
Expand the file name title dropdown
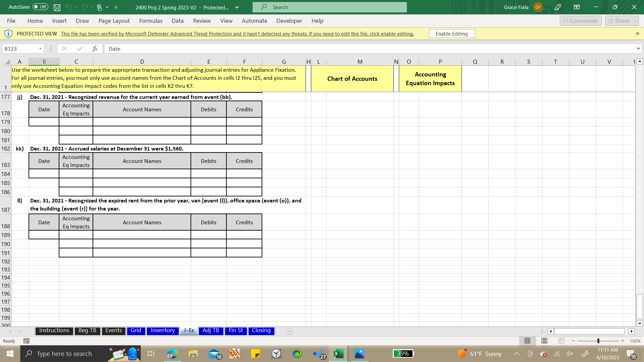[x=237, y=7]
